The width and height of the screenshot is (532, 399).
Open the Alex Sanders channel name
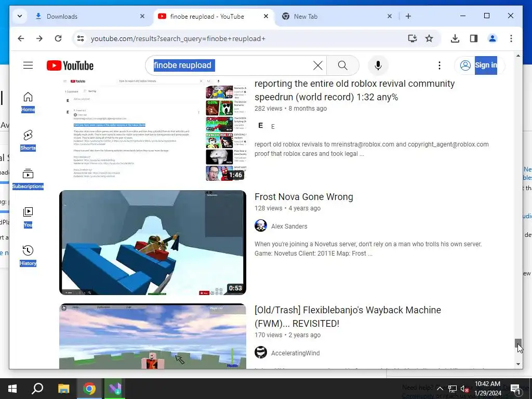289,227
